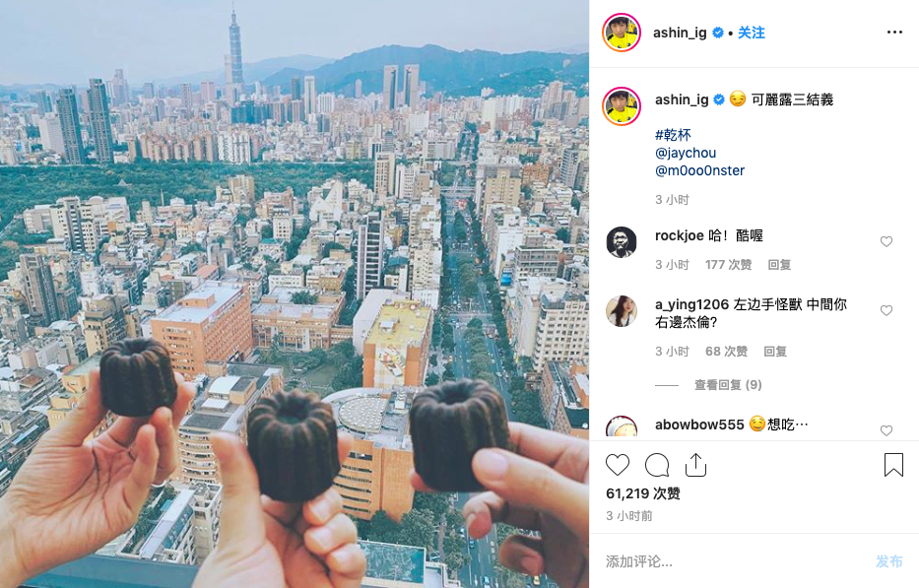Open the @jaychou mention link

point(686,153)
